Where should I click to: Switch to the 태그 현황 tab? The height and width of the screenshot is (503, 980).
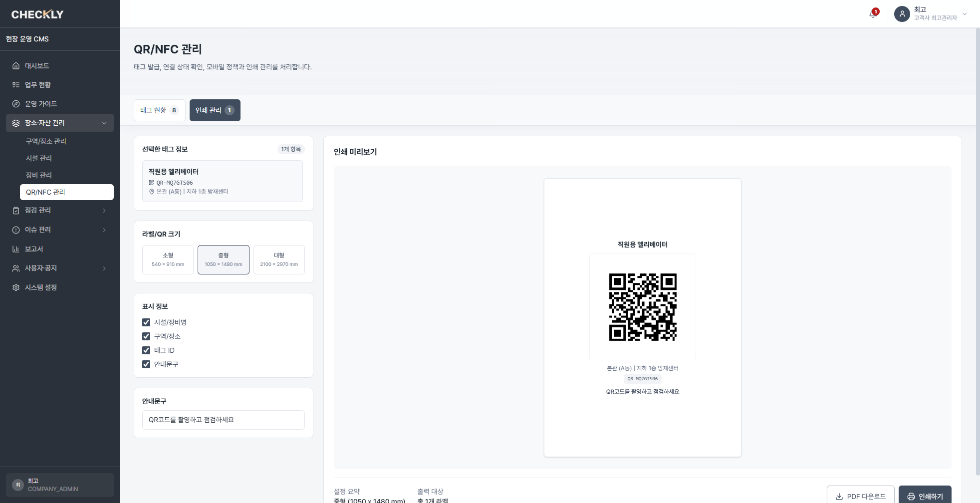pyautogui.click(x=160, y=110)
